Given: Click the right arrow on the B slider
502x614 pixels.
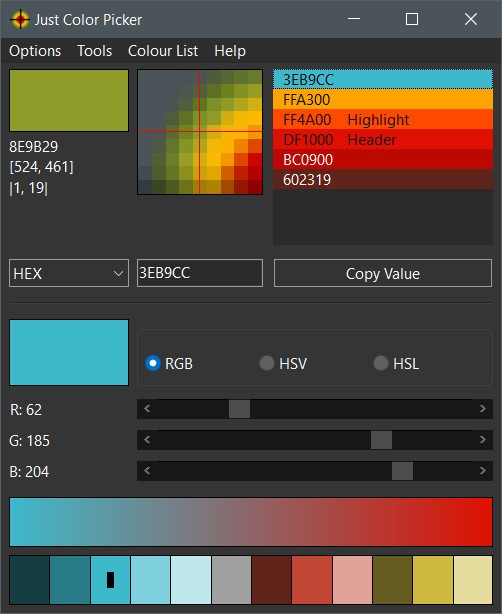Looking at the screenshot, I should [x=482, y=471].
